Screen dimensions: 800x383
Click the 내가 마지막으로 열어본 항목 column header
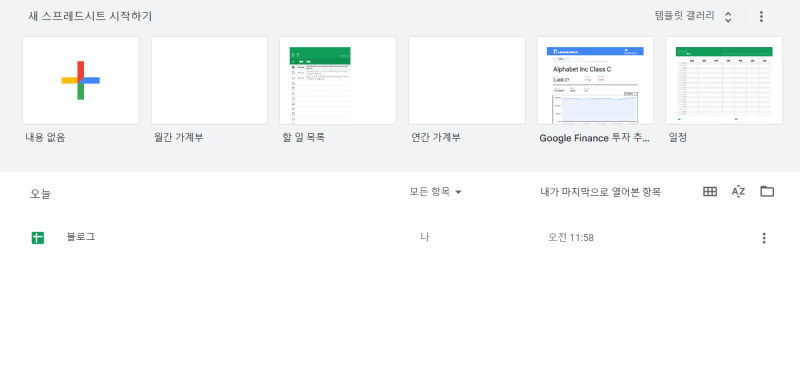tap(601, 192)
